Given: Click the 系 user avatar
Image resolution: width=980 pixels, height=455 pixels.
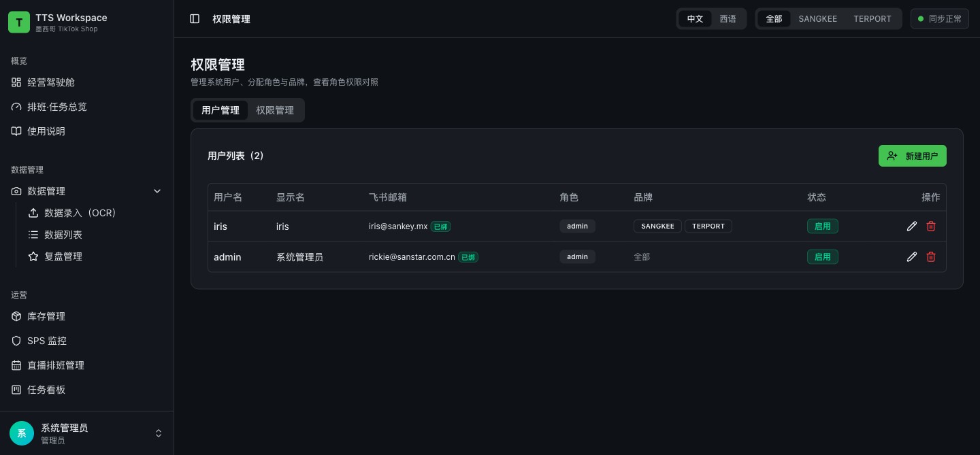Looking at the screenshot, I should [x=22, y=433].
